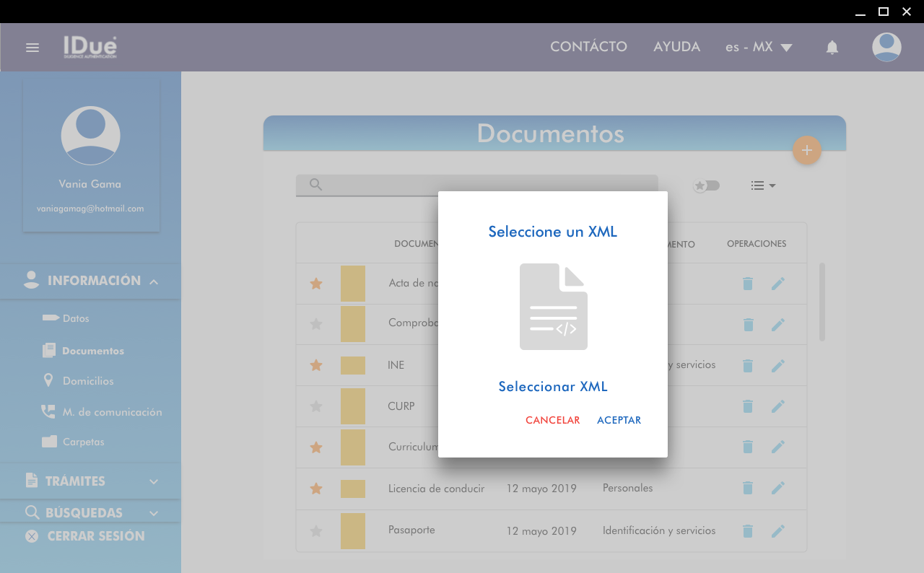The image size is (924, 573).
Task: Open Domicilios in the sidebar
Action: 87,380
